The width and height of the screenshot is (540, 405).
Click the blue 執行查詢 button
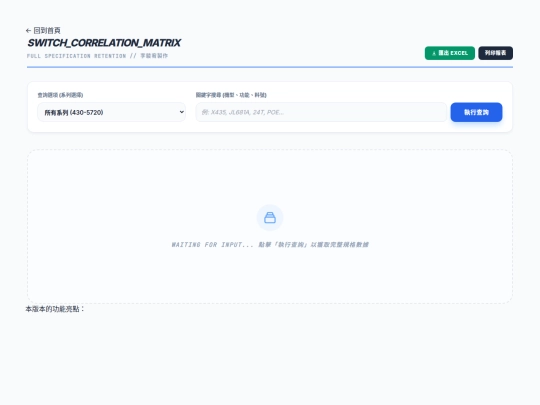coord(476,112)
